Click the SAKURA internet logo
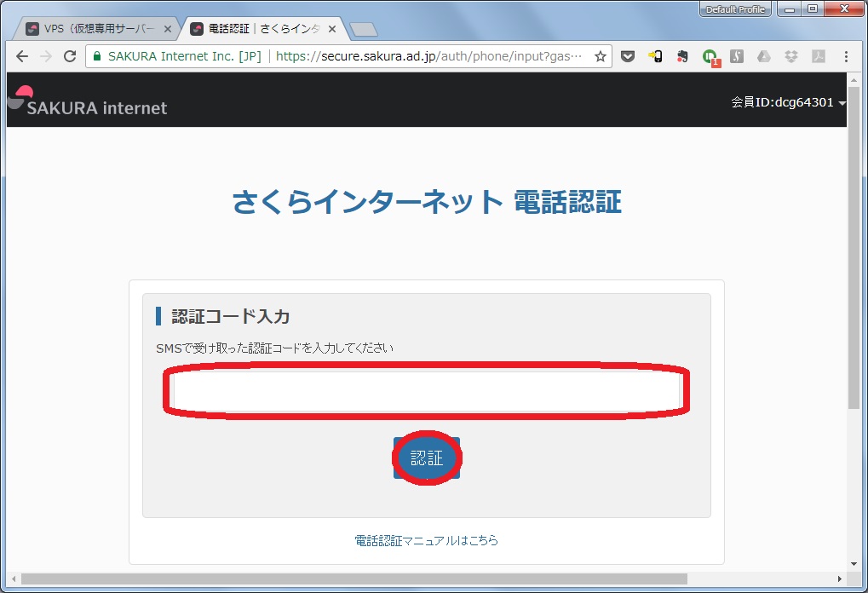868x593 pixels. point(88,101)
